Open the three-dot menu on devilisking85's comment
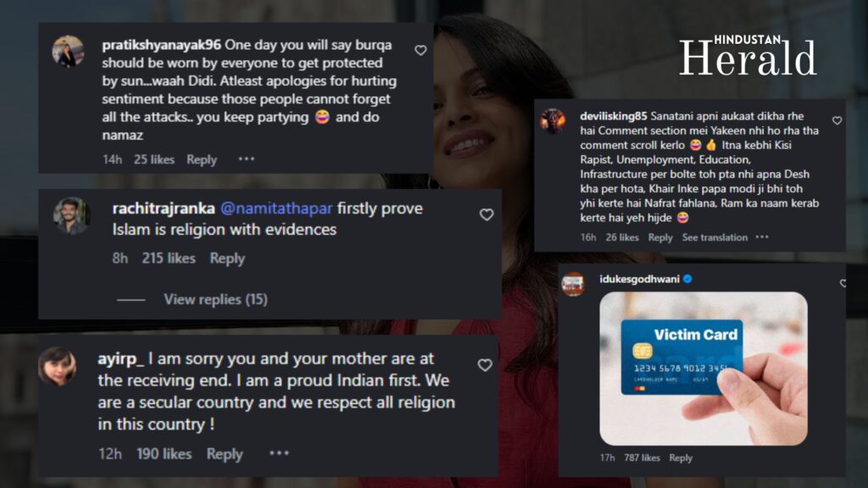Viewport: 868px width, 488px height. (x=762, y=237)
